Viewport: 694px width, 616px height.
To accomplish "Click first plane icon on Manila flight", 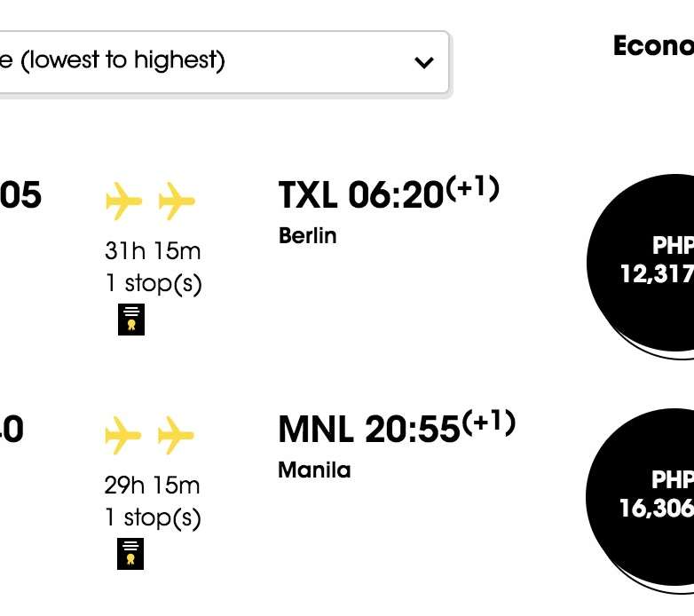I will (x=123, y=435).
